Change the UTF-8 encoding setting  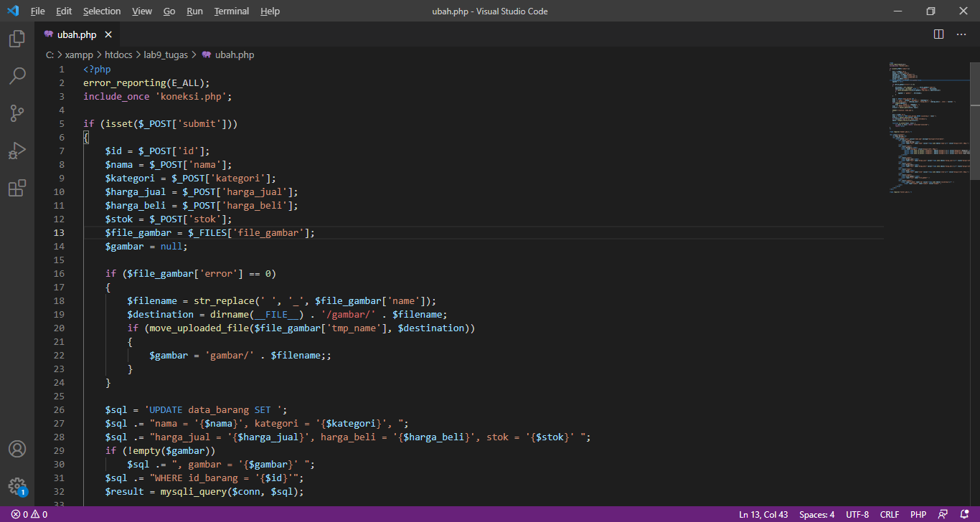pyautogui.click(x=857, y=514)
